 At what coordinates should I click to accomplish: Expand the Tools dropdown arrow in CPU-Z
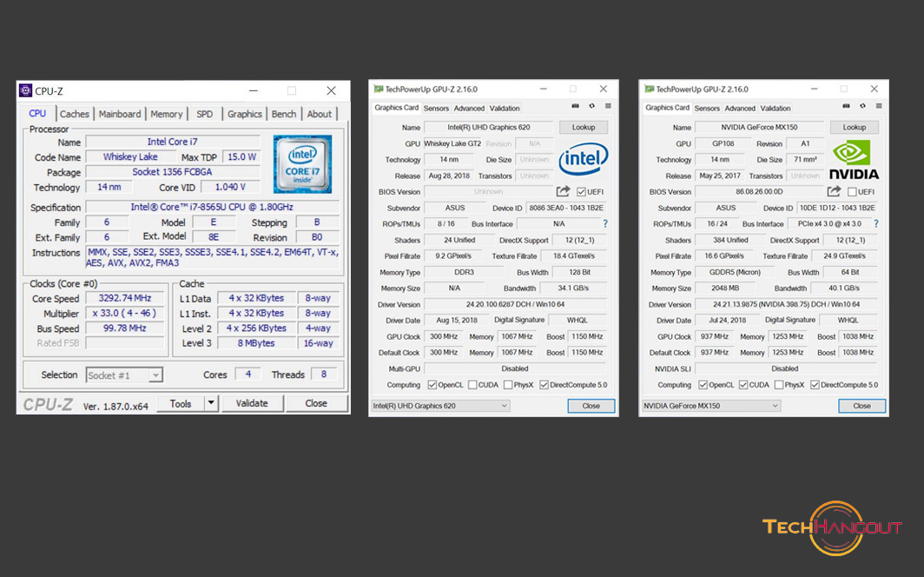(x=211, y=403)
